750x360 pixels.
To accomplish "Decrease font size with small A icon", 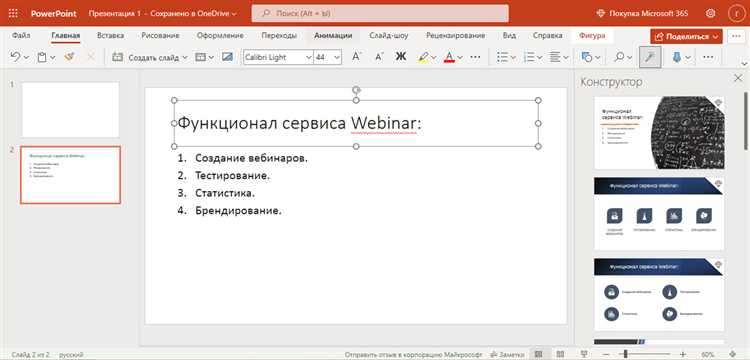I will [379, 57].
